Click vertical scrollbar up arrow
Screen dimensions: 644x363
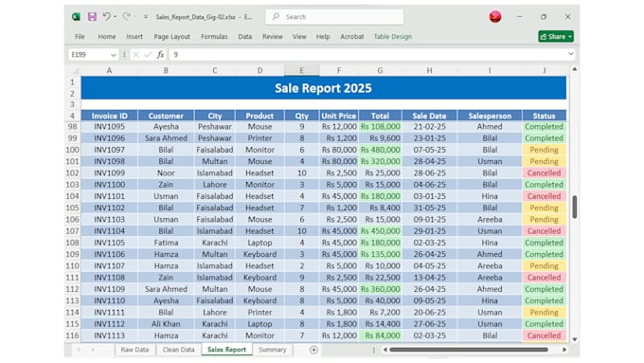575,69
